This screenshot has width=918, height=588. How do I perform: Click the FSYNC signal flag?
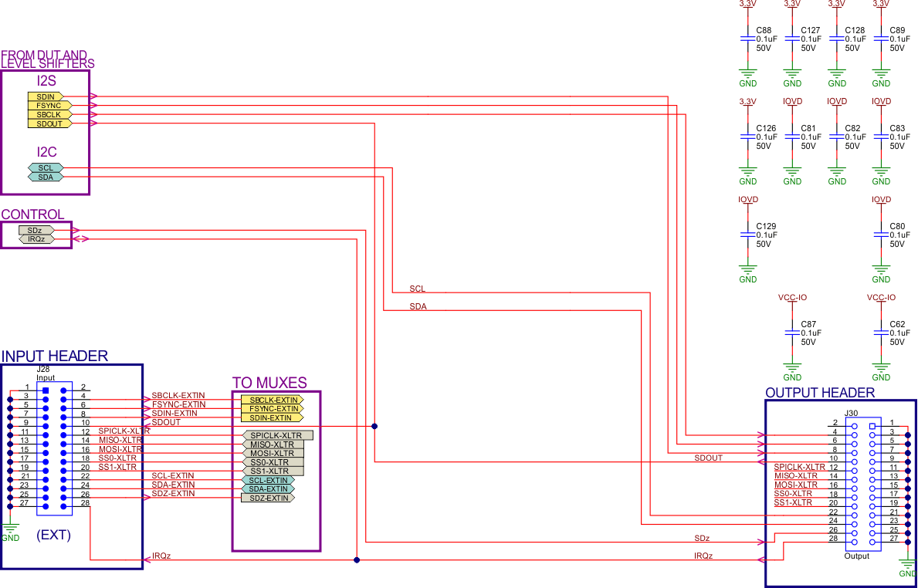[x=49, y=105]
